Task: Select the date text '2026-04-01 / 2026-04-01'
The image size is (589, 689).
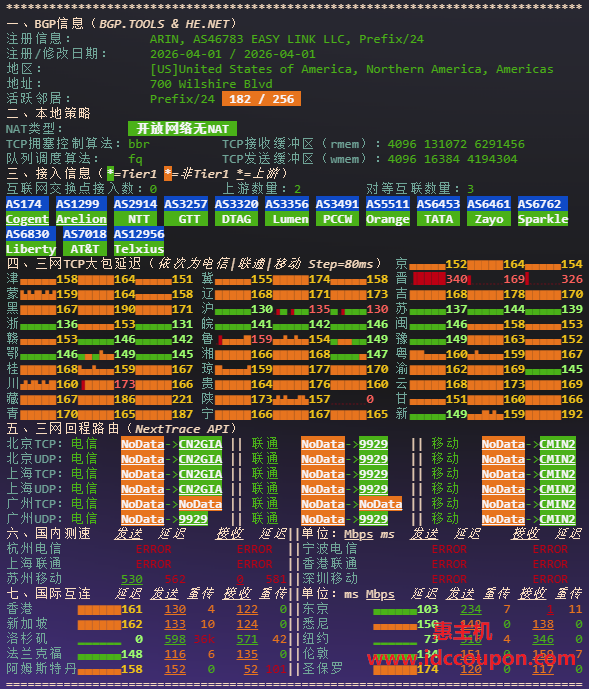Action: pos(233,54)
